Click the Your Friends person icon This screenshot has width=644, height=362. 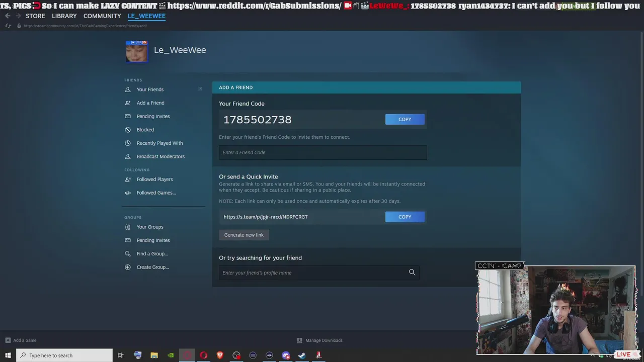tap(128, 89)
